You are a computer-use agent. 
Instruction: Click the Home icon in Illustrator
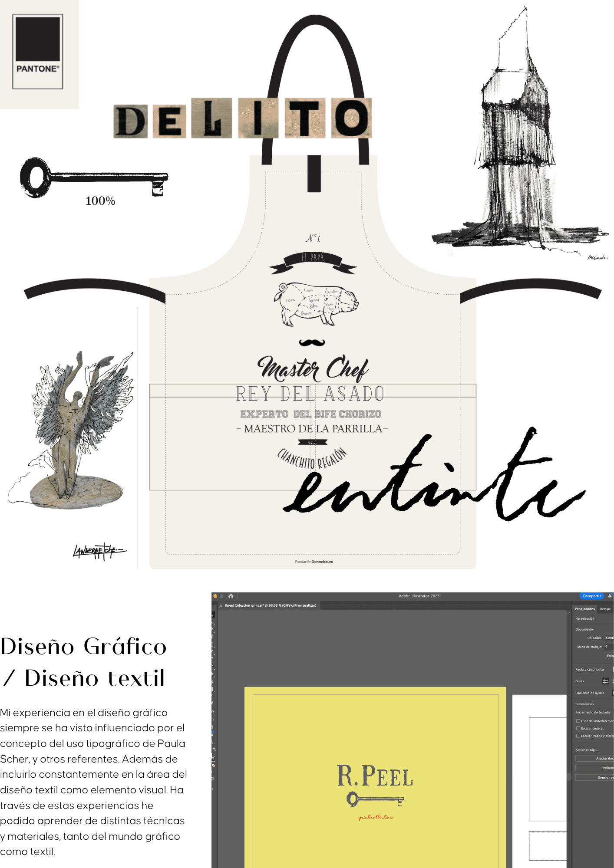(231, 596)
